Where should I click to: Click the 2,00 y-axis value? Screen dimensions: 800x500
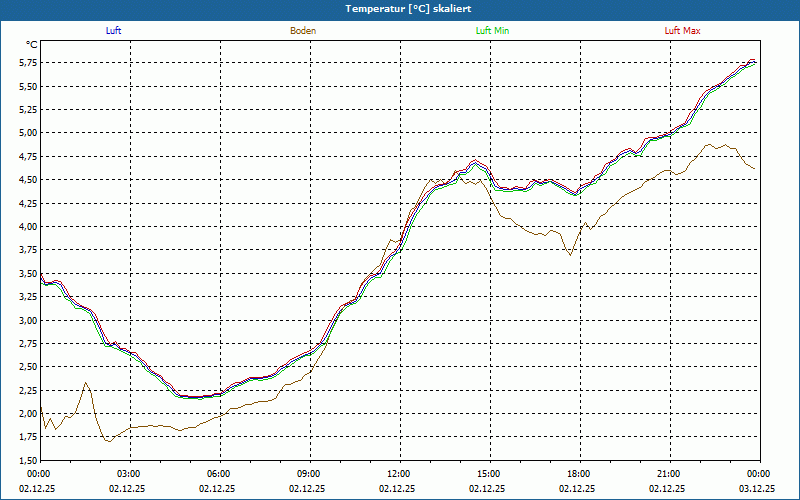click(x=28, y=414)
